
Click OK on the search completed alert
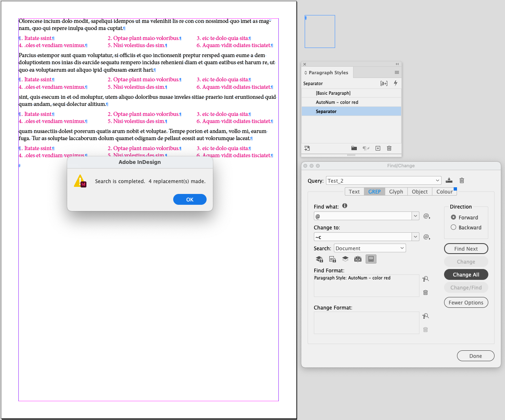click(190, 199)
